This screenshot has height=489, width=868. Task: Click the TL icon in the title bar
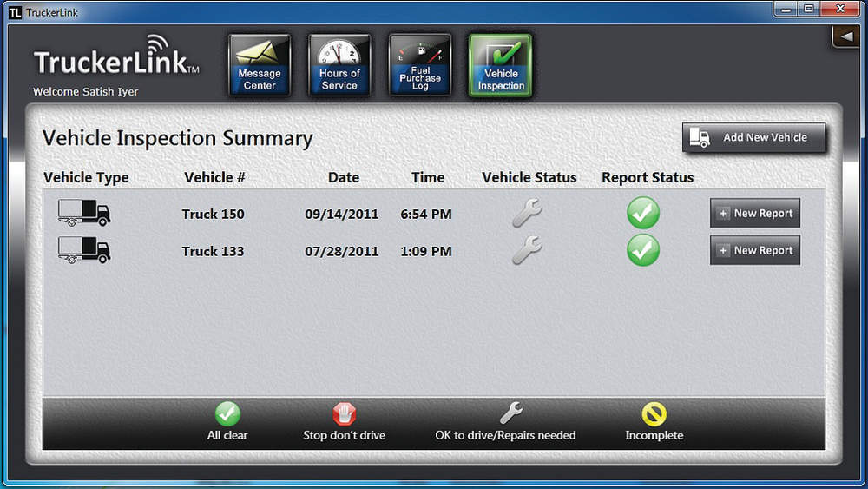(x=16, y=12)
